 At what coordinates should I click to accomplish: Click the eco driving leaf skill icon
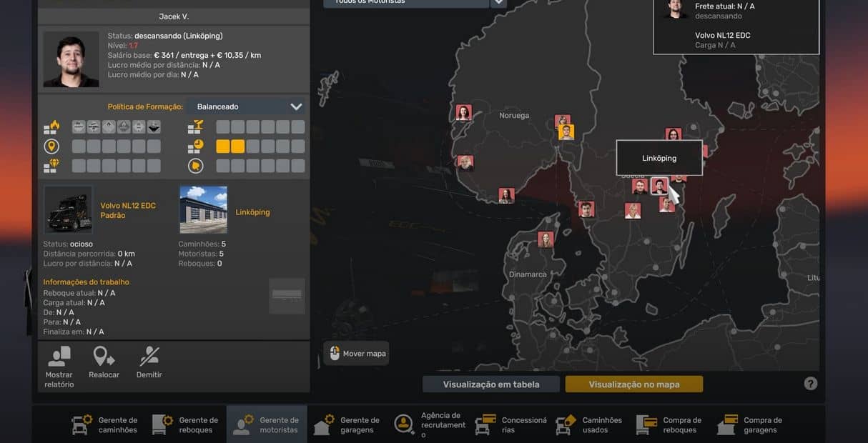195,166
